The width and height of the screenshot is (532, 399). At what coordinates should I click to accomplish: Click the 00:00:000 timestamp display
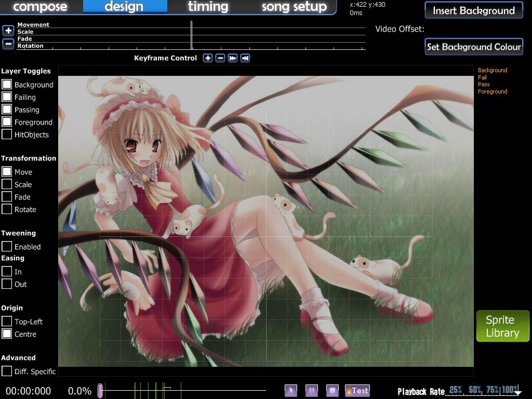[x=28, y=391]
